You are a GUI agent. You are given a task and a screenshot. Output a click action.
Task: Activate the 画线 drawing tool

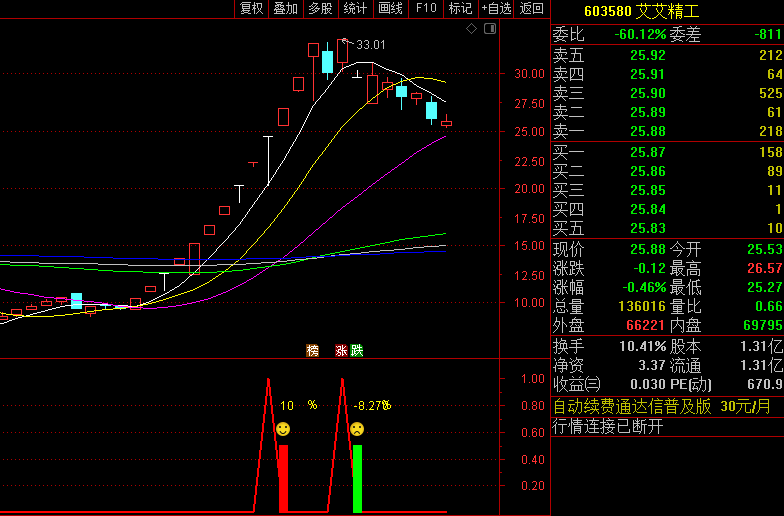tap(391, 8)
